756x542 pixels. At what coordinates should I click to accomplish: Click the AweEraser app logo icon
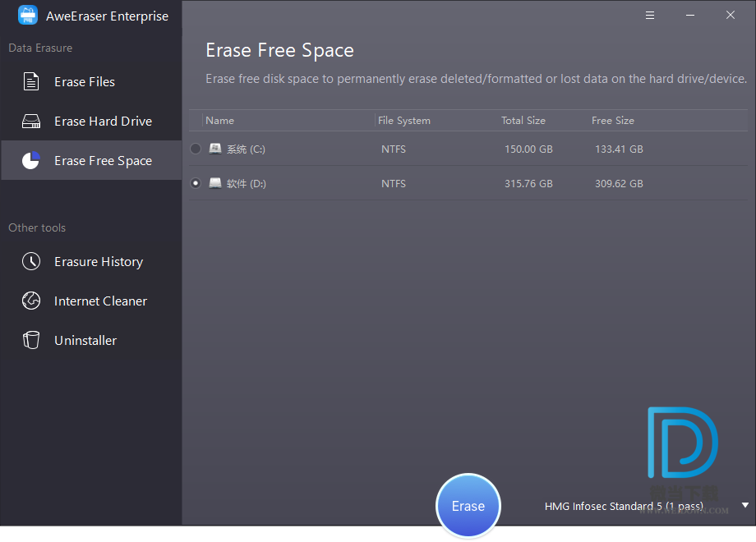28,15
